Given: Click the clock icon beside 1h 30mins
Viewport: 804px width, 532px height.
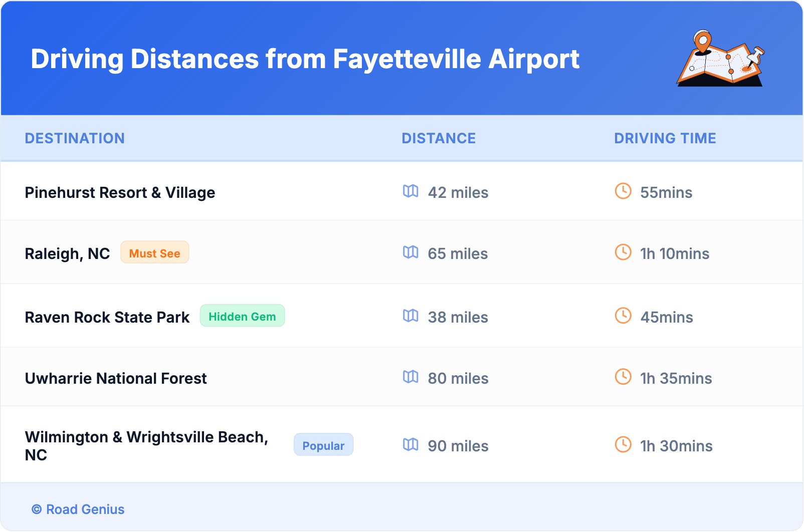Looking at the screenshot, I should [623, 445].
